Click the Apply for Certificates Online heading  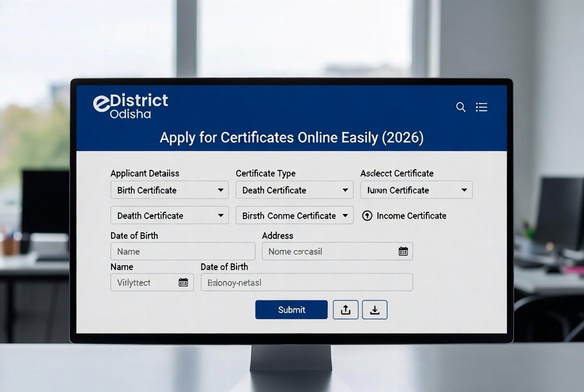pyautogui.click(x=291, y=137)
